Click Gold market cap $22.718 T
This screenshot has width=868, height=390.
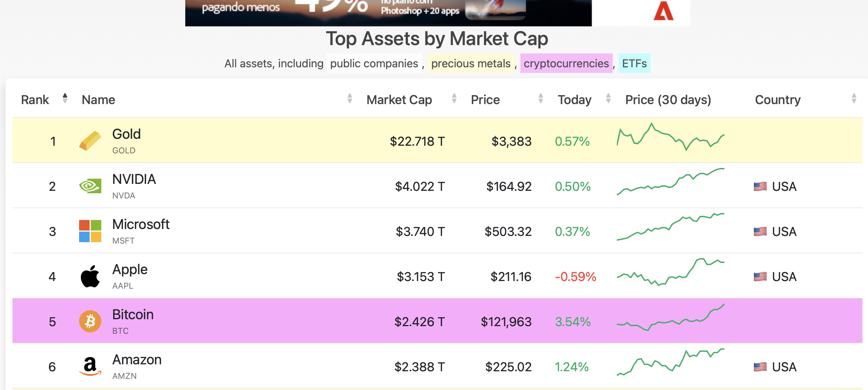click(417, 142)
